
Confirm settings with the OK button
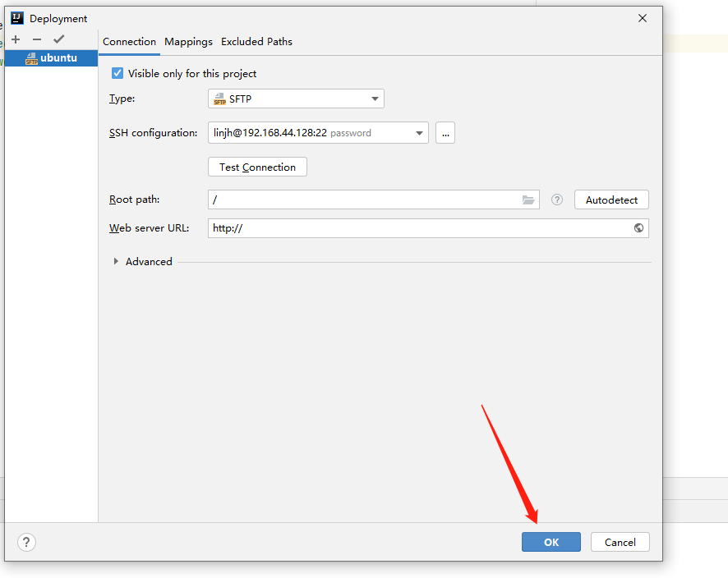pos(551,542)
